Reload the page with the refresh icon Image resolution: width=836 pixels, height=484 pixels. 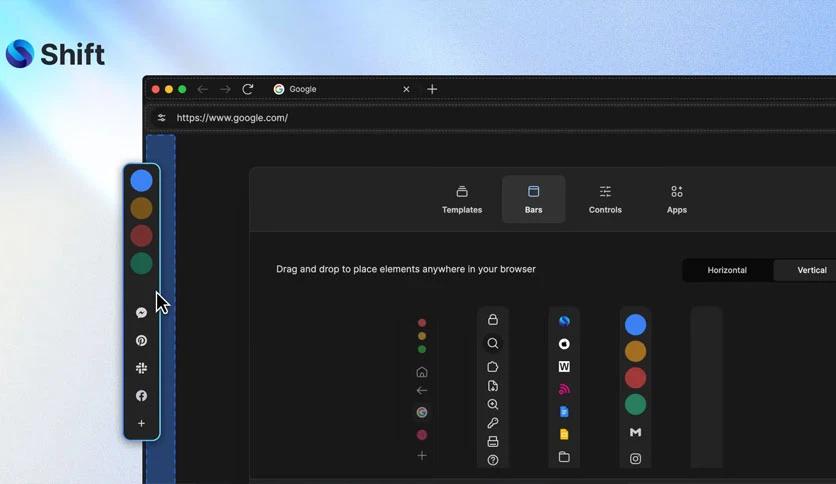point(247,89)
